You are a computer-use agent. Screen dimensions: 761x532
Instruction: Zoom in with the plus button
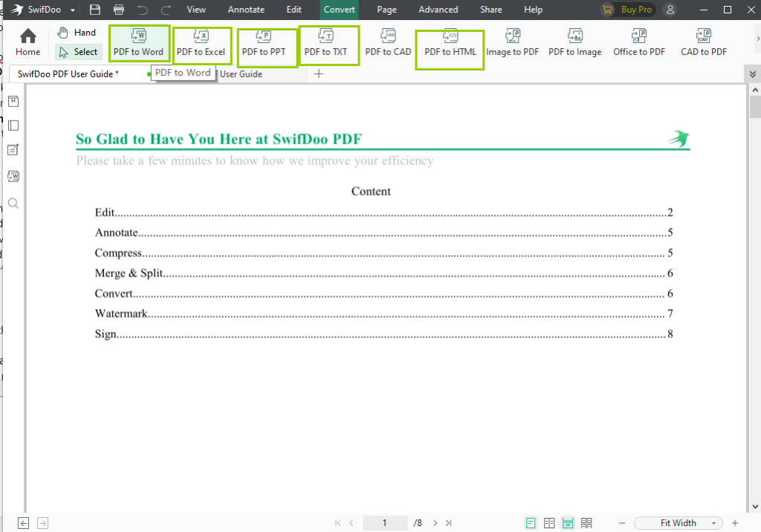[735, 523]
